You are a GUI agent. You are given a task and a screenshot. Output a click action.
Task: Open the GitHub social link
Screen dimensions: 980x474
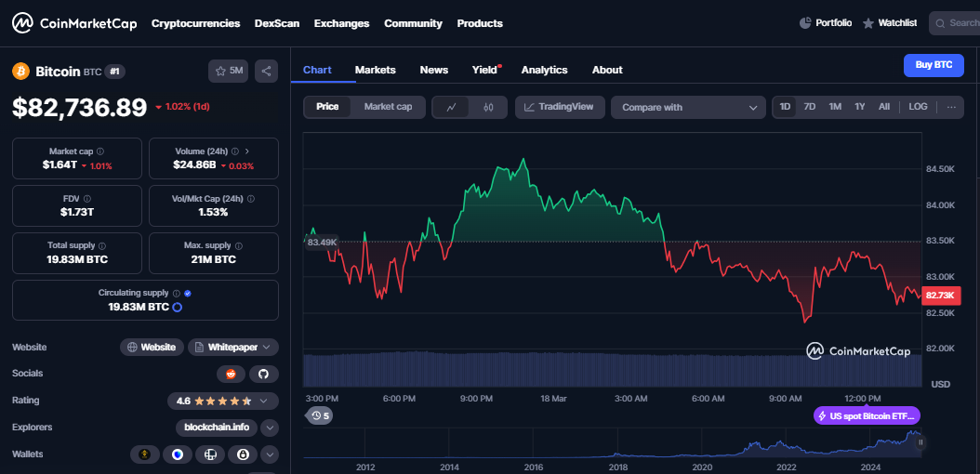click(x=264, y=374)
